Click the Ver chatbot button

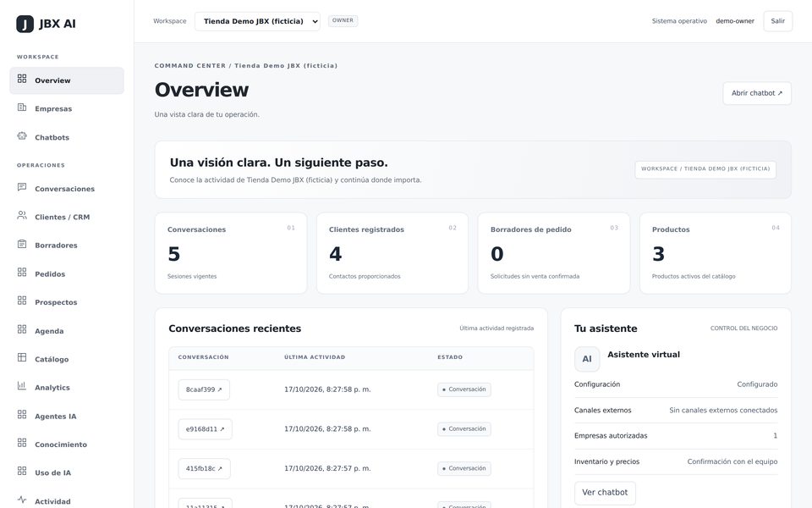[x=605, y=493]
